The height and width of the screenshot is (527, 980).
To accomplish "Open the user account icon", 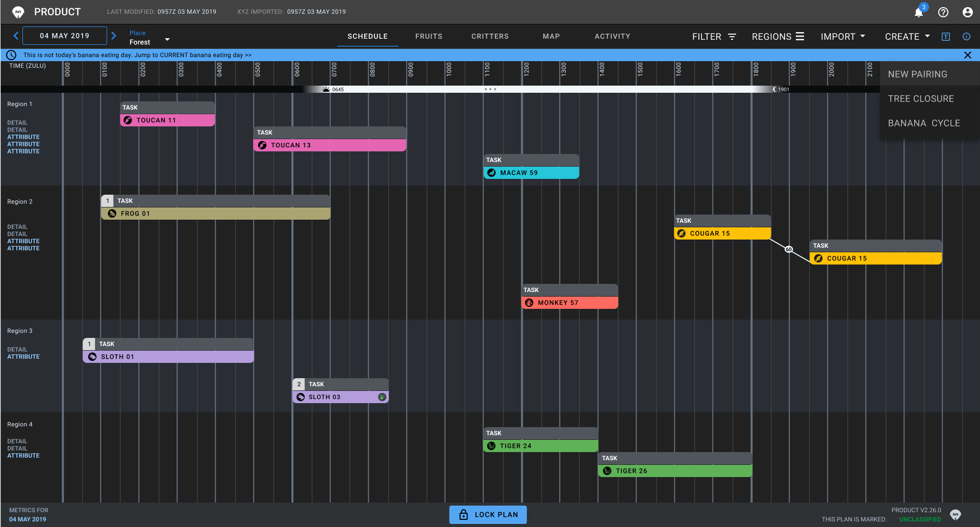I will pos(967,12).
